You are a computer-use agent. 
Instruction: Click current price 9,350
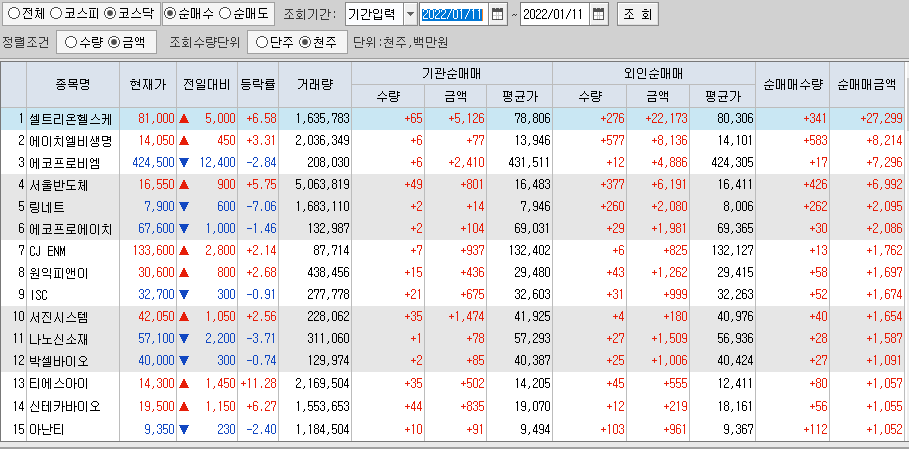159,429
